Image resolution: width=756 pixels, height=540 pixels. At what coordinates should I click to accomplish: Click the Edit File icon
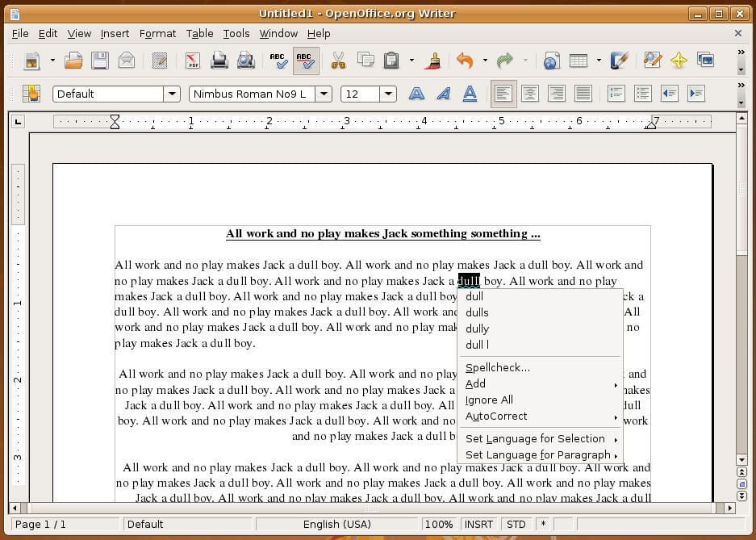(160, 61)
